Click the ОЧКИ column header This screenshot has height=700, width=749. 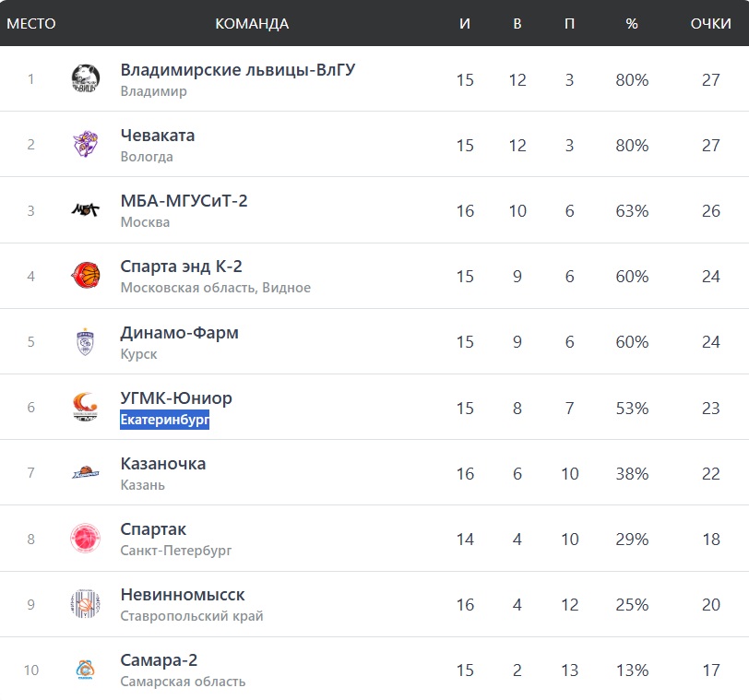point(710,23)
